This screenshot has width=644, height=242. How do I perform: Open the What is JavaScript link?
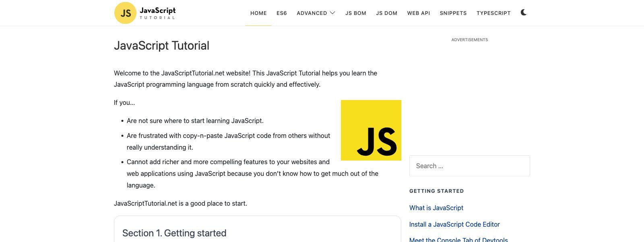[x=436, y=208]
